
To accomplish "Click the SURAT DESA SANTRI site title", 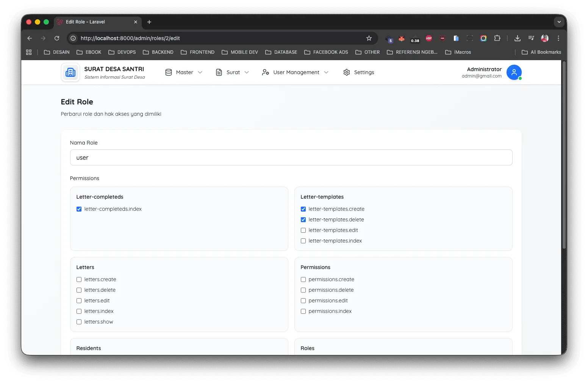I will tap(114, 69).
